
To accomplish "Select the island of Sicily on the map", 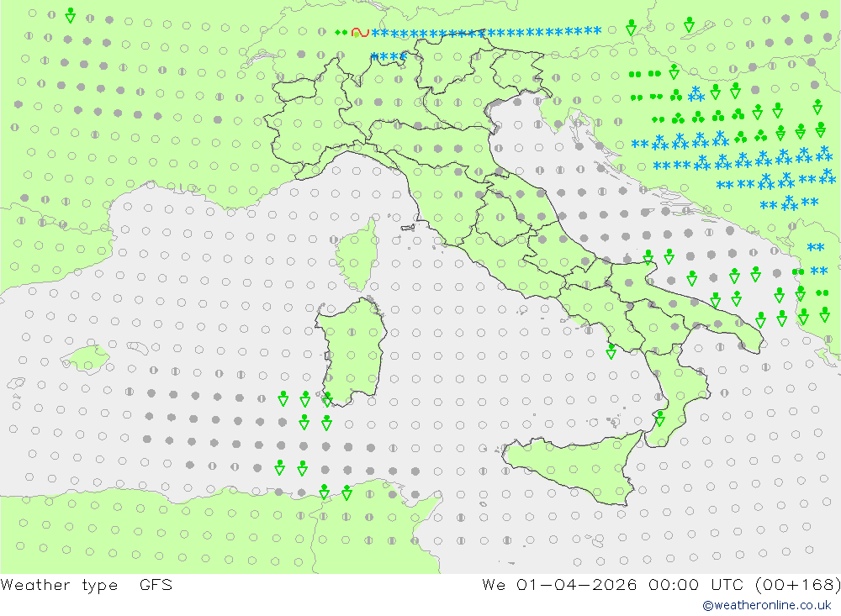I will tap(574, 467).
